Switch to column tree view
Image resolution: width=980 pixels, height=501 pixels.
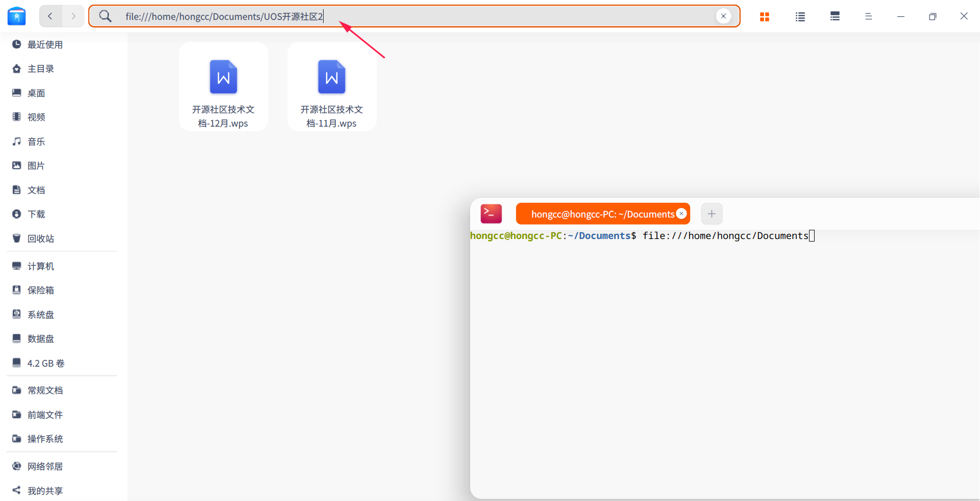pyautogui.click(x=835, y=16)
